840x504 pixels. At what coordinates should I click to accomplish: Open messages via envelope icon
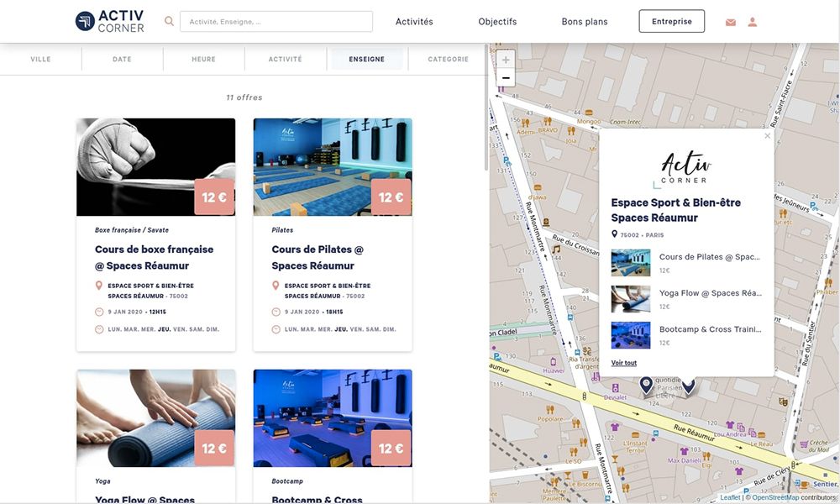pos(730,23)
